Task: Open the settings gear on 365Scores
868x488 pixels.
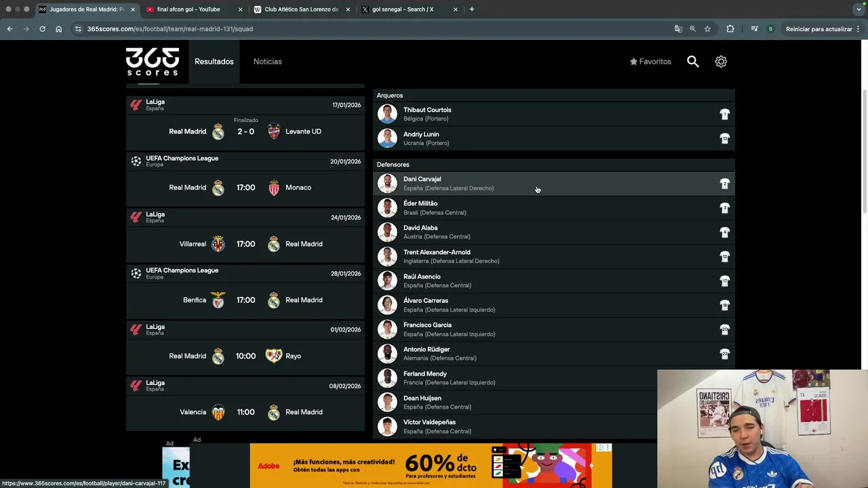Action: (721, 62)
